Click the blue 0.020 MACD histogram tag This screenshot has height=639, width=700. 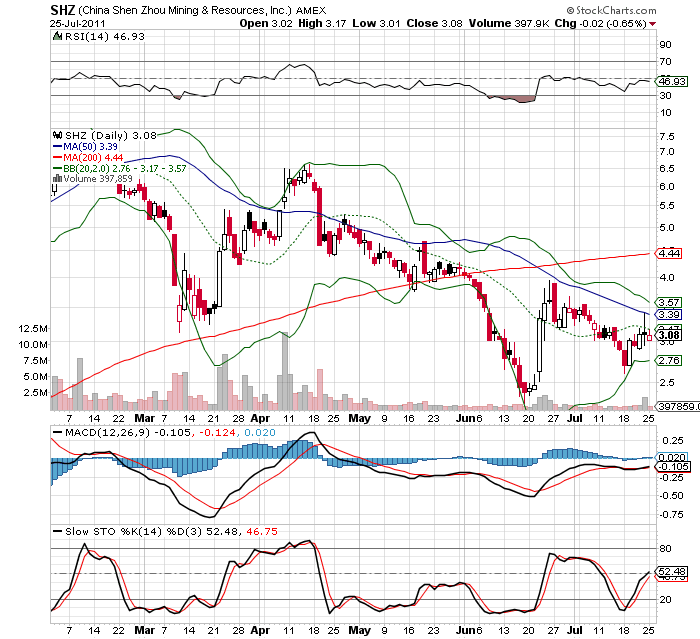pyautogui.click(x=672, y=457)
